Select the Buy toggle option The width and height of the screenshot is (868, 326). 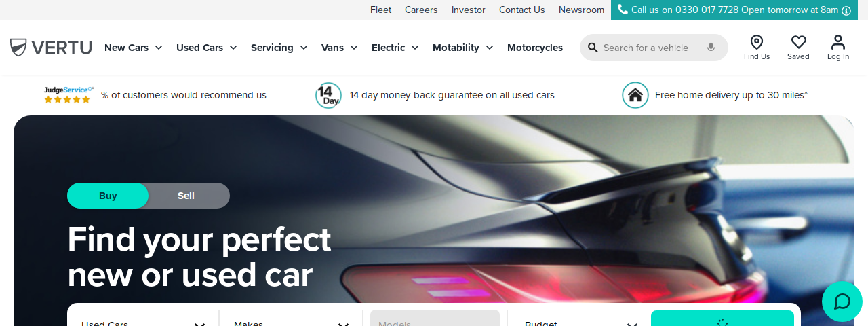pyautogui.click(x=108, y=196)
